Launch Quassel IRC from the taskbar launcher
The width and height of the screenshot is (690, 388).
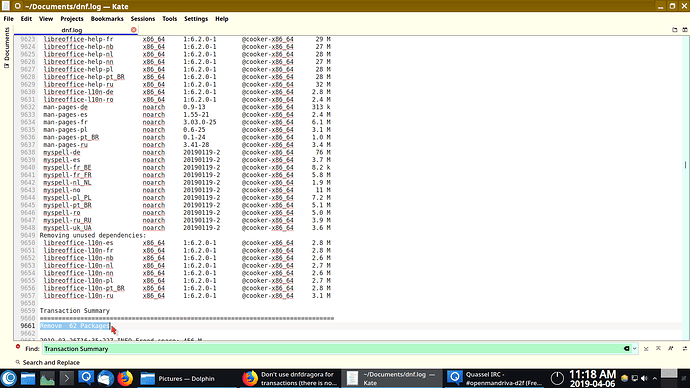86,378
